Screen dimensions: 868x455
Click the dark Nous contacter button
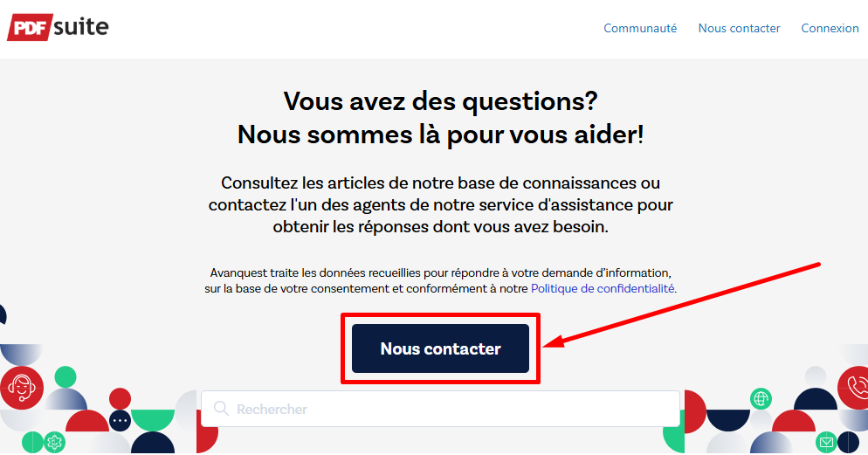click(x=440, y=348)
